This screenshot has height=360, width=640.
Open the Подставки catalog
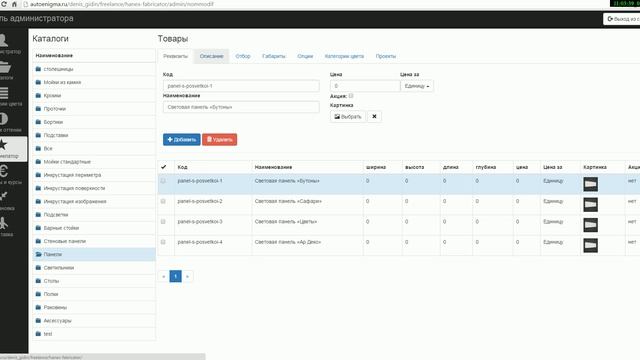pyautogui.click(x=94, y=135)
